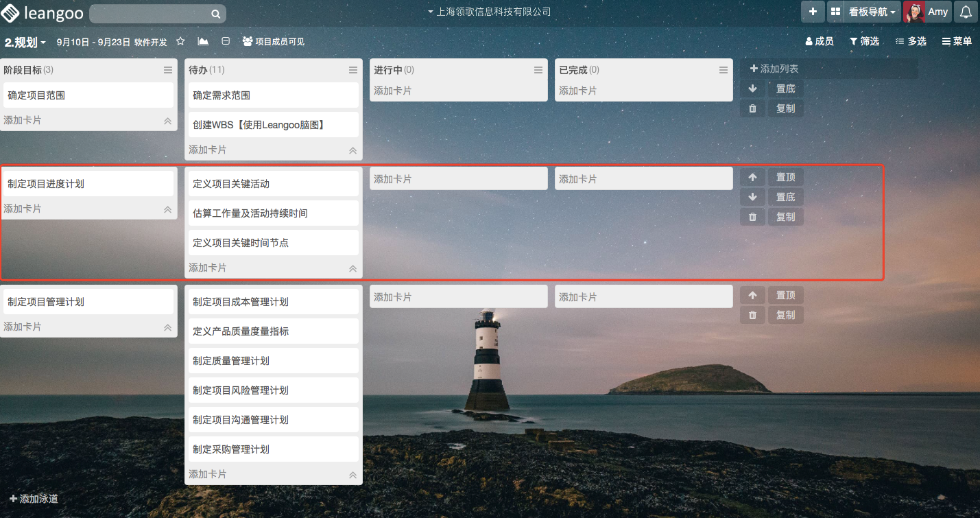980x518 pixels.
Task: Click the notification bell icon
Action: 966,12
